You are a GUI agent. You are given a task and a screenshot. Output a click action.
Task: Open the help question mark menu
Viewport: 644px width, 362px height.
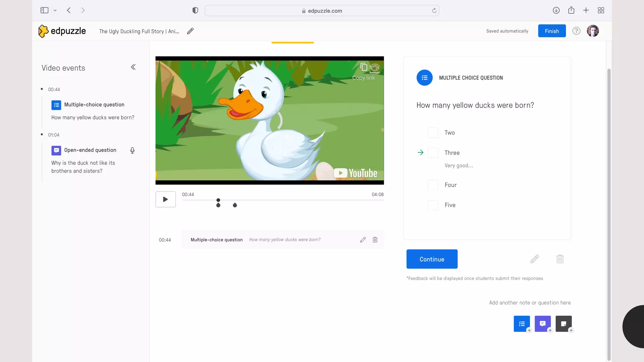pyautogui.click(x=576, y=31)
